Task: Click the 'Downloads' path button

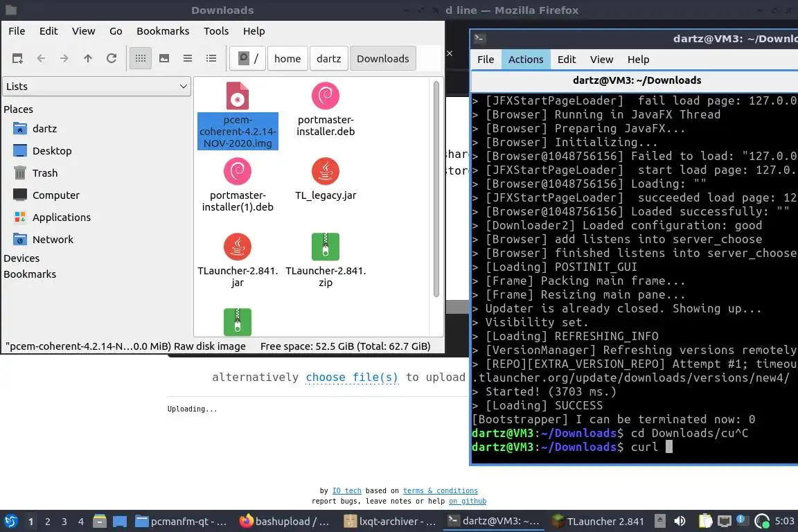Action: pyautogui.click(x=382, y=59)
